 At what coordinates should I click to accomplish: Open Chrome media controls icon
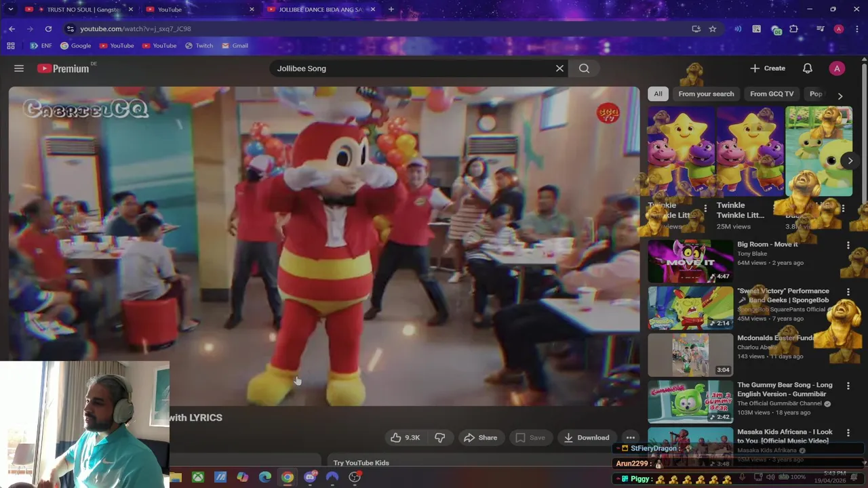tap(820, 29)
